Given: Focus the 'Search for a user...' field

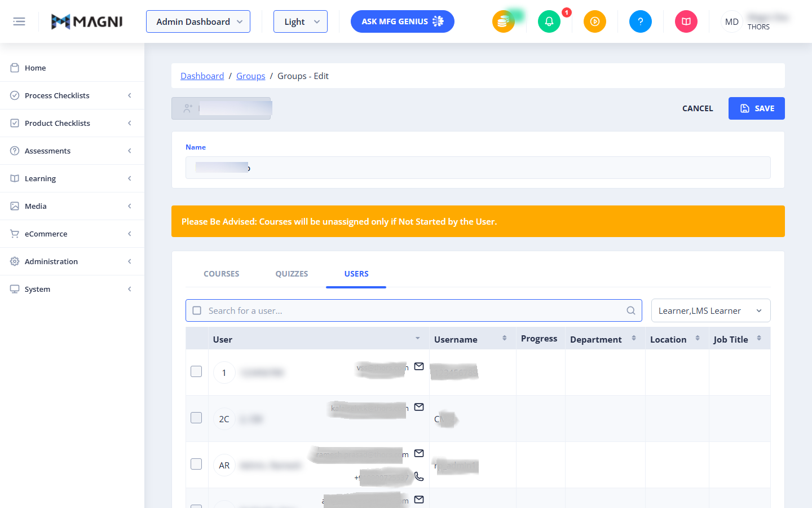Looking at the screenshot, I should tap(413, 310).
